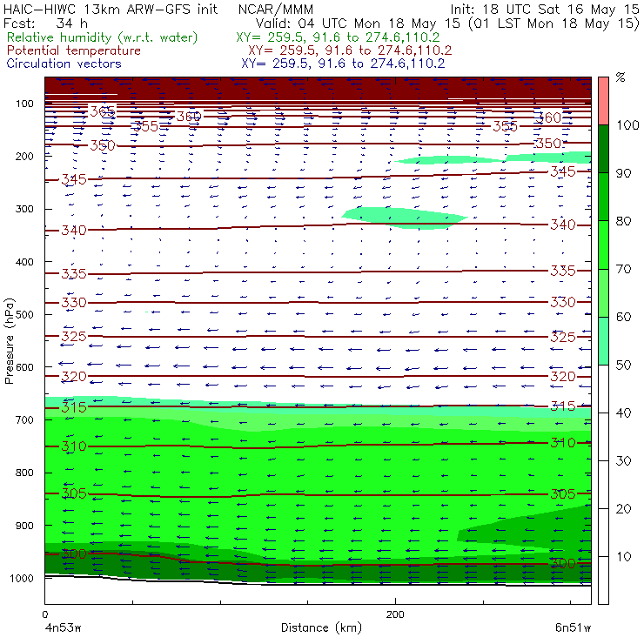Click the 'Distance (km)' axis title

(321, 627)
